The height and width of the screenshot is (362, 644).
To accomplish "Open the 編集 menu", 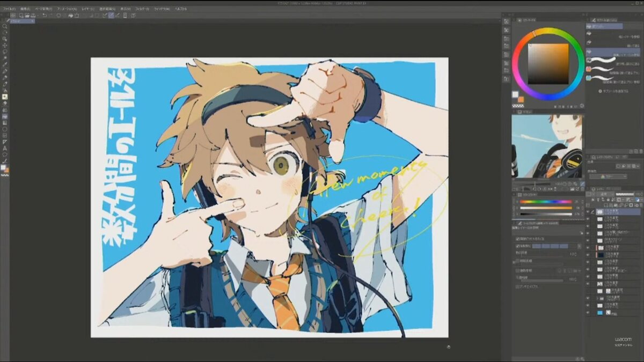I will point(25,9).
